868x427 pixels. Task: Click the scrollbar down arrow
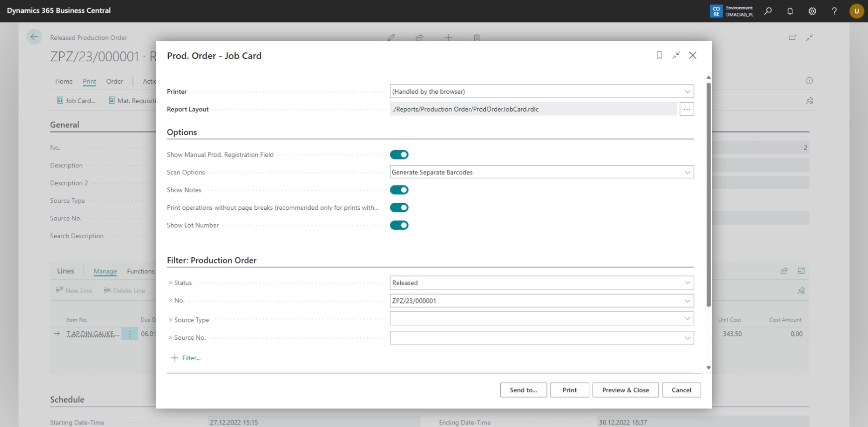(x=708, y=368)
